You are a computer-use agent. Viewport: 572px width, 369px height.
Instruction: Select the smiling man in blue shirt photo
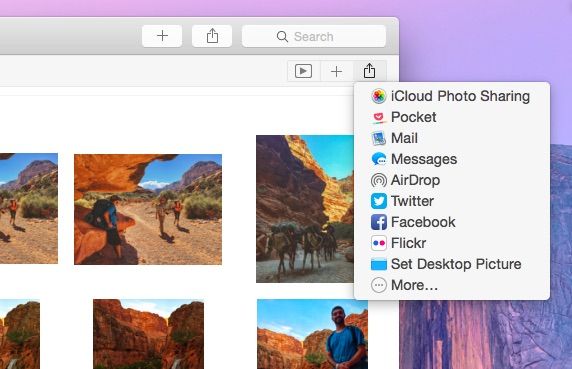pyautogui.click(x=312, y=334)
